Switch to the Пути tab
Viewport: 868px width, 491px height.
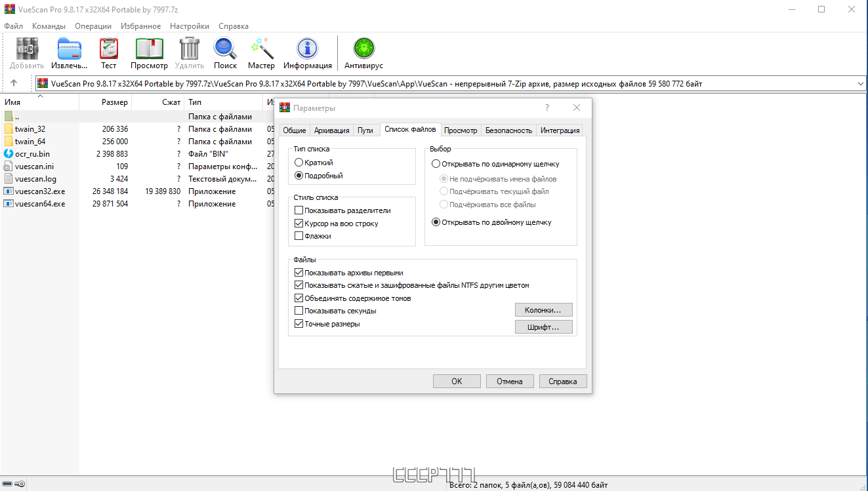pyautogui.click(x=365, y=130)
